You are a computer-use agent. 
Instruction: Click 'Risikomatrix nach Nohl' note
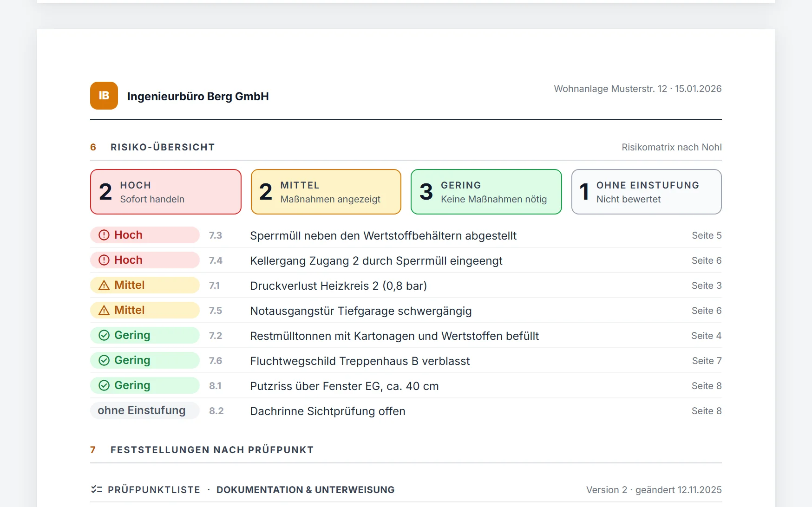[x=672, y=147]
